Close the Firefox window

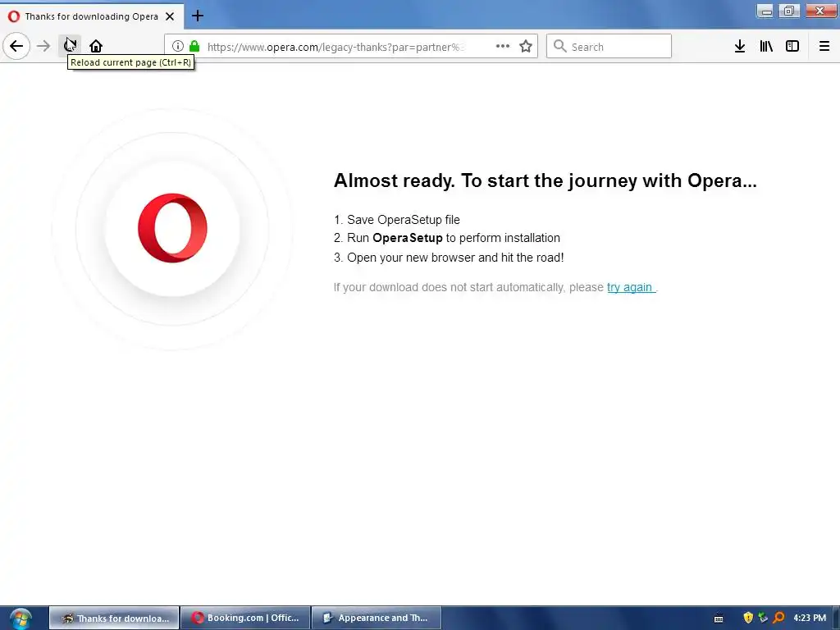click(x=820, y=11)
